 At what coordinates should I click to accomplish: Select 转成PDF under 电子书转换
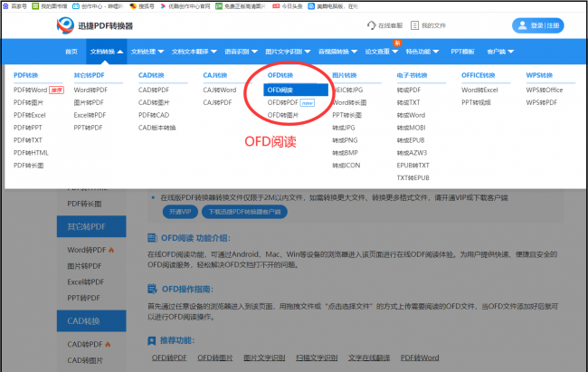coord(409,91)
